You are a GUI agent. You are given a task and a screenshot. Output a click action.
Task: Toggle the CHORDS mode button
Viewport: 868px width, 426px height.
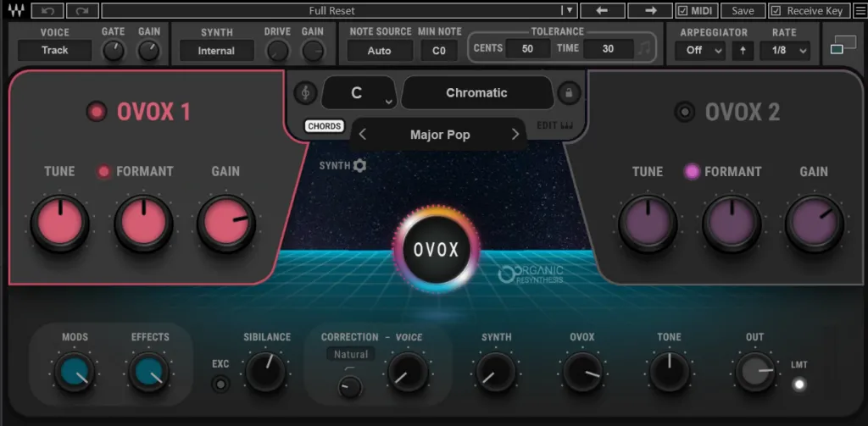coord(325,126)
